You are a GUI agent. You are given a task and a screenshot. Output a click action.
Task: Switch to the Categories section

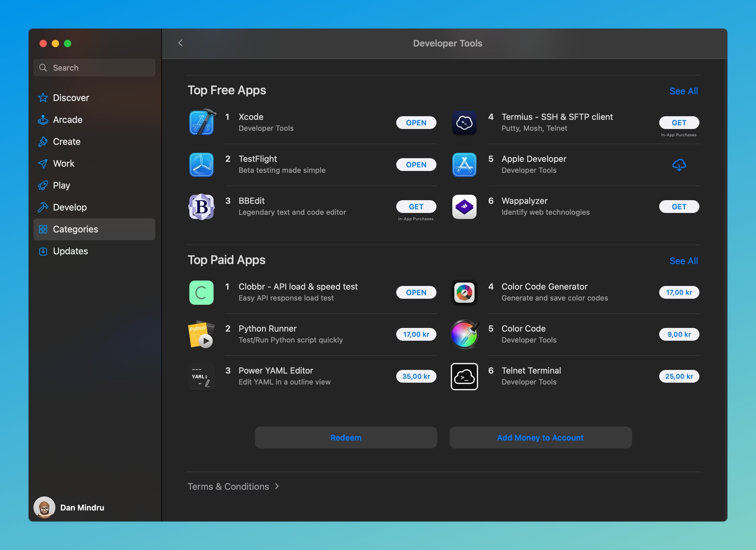75,229
